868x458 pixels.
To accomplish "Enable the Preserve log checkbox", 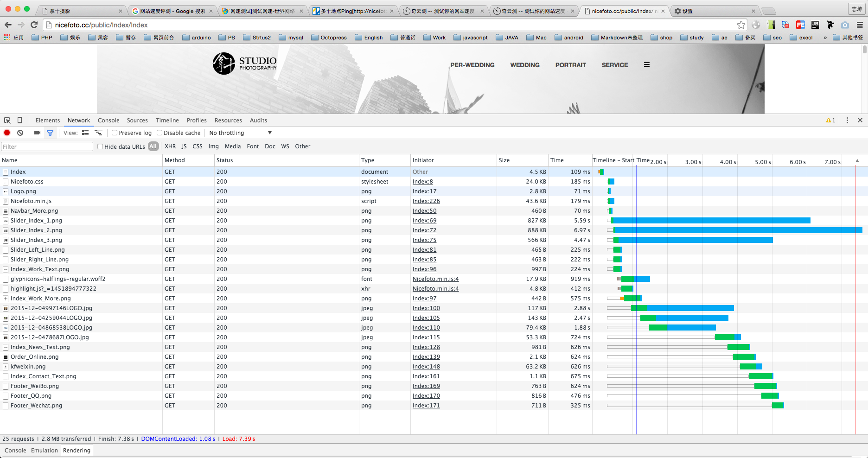I will click(115, 133).
